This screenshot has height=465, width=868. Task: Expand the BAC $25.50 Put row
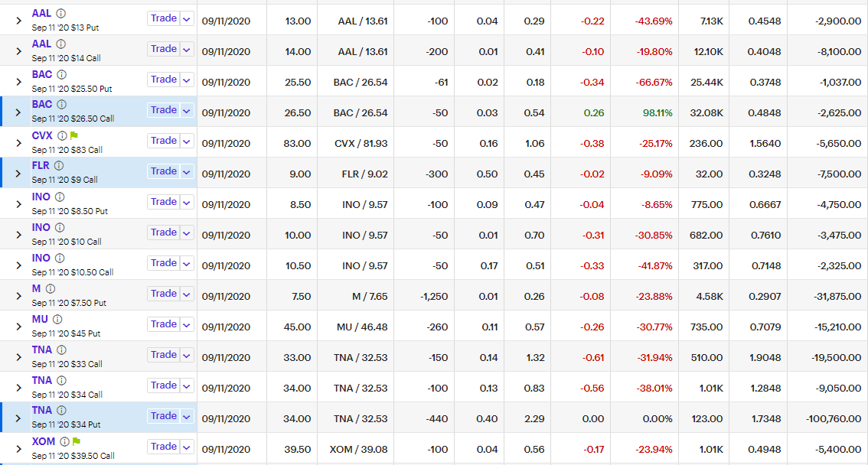18,82
